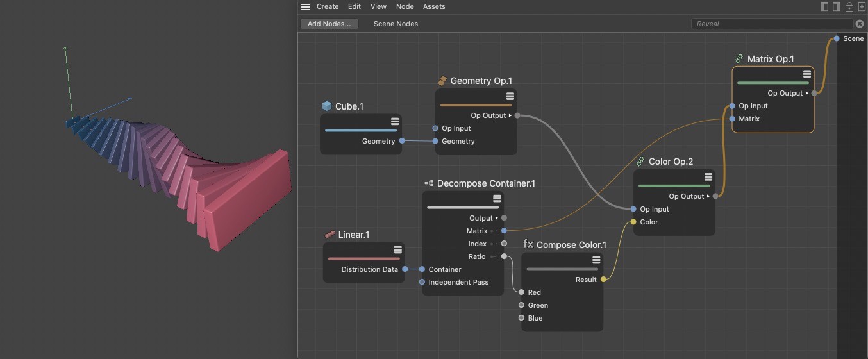Open the node editor hamburger menu
868x359 pixels.
coord(306,6)
